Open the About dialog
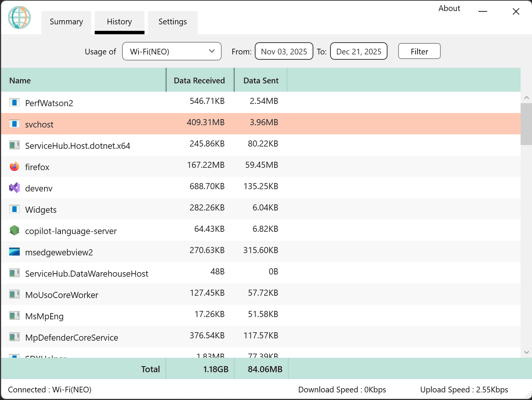 (449, 8)
